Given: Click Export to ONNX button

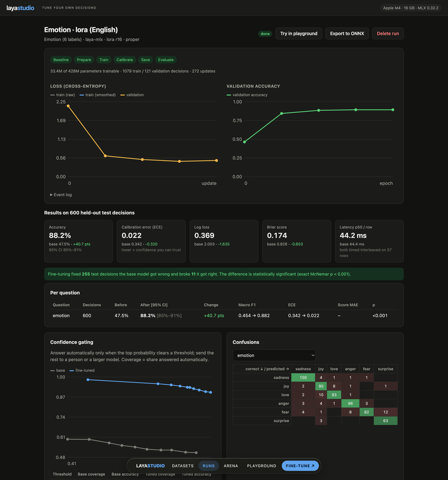Looking at the screenshot, I should tap(347, 34).
